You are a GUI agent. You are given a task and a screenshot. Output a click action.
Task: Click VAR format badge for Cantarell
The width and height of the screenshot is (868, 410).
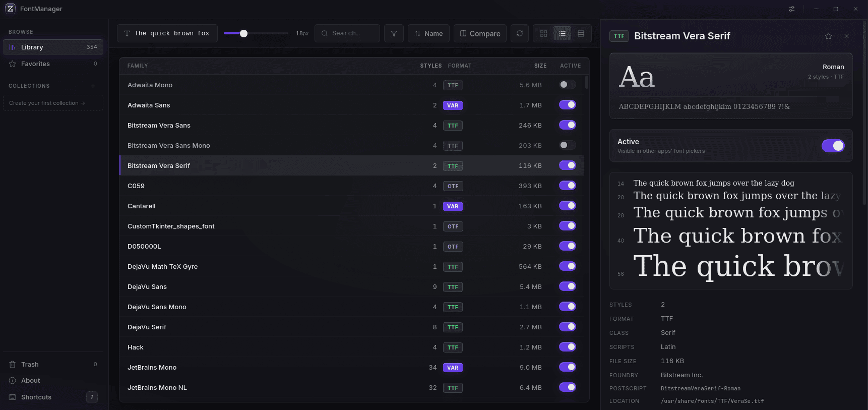(453, 206)
